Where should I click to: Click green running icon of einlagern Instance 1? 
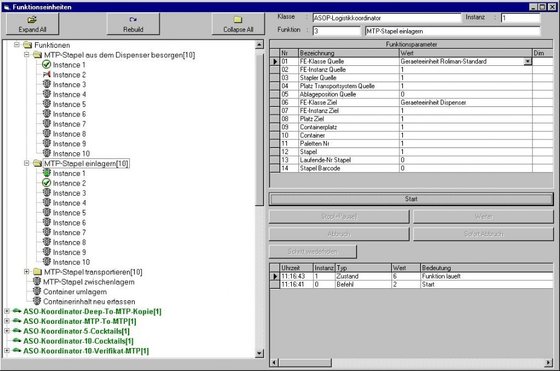pyautogui.click(x=46, y=173)
